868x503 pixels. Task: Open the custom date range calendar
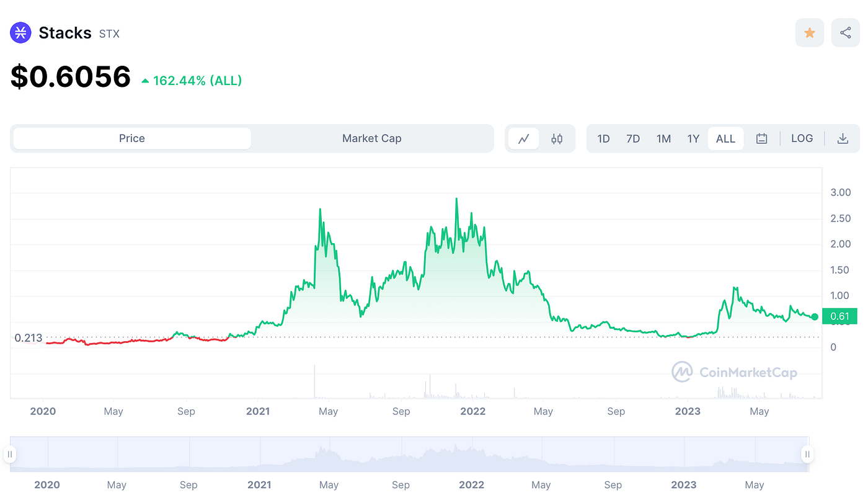[x=761, y=138]
